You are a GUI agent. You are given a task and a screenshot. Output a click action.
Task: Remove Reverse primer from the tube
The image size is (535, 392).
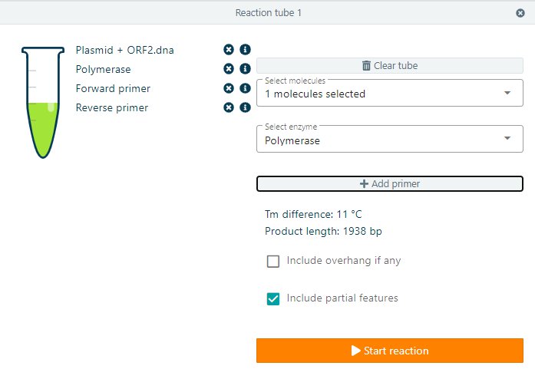[229, 107]
